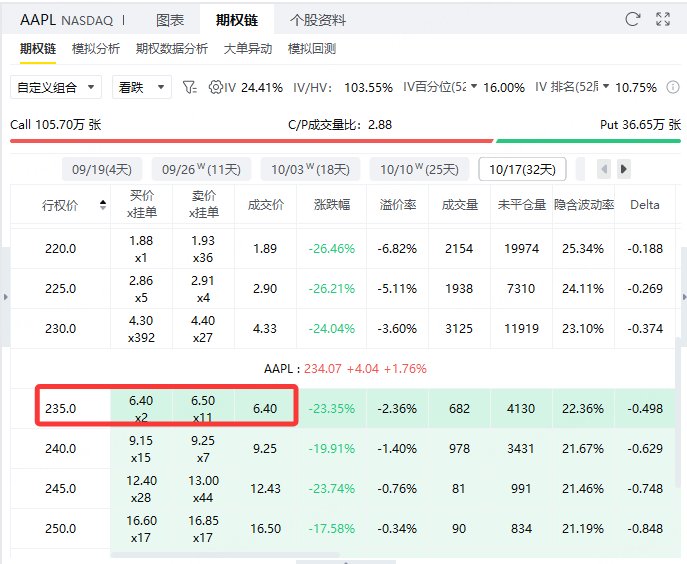Click the 1.93 ask for strike 220.0
Screen dimensions: 687x564
(203, 241)
